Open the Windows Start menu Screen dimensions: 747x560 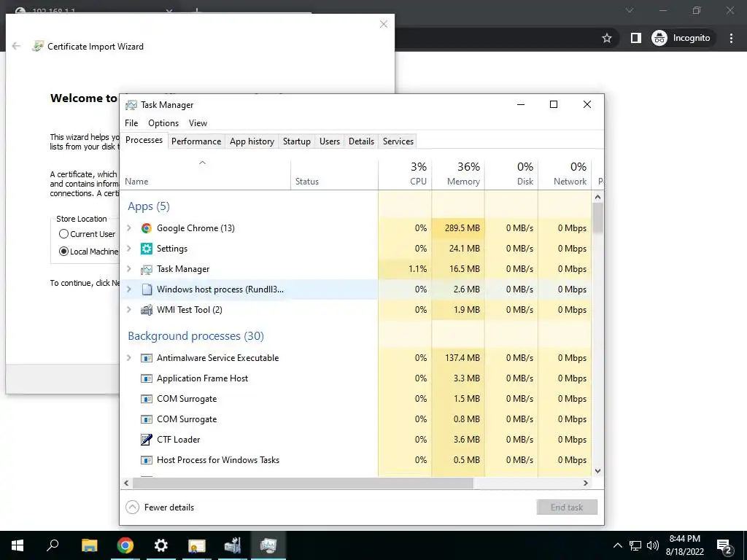click(x=18, y=545)
